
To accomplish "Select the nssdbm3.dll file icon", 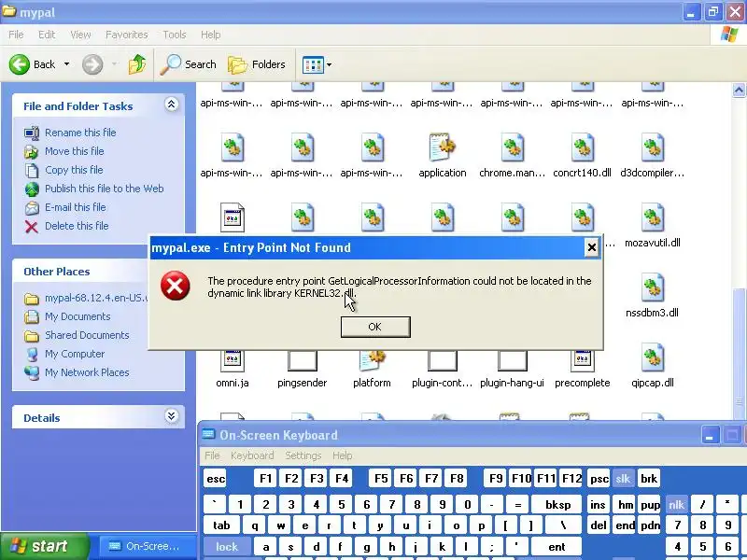I will 652,287.
